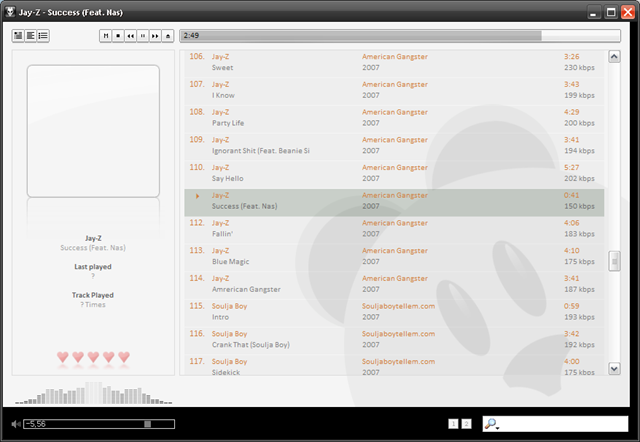Pause the current song
640x442 pixels.
point(143,36)
